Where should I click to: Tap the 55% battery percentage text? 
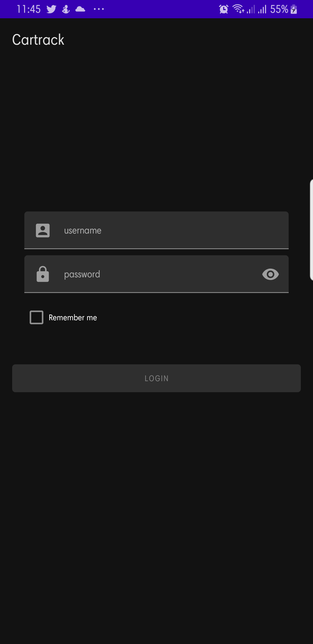(x=279, y=9)
